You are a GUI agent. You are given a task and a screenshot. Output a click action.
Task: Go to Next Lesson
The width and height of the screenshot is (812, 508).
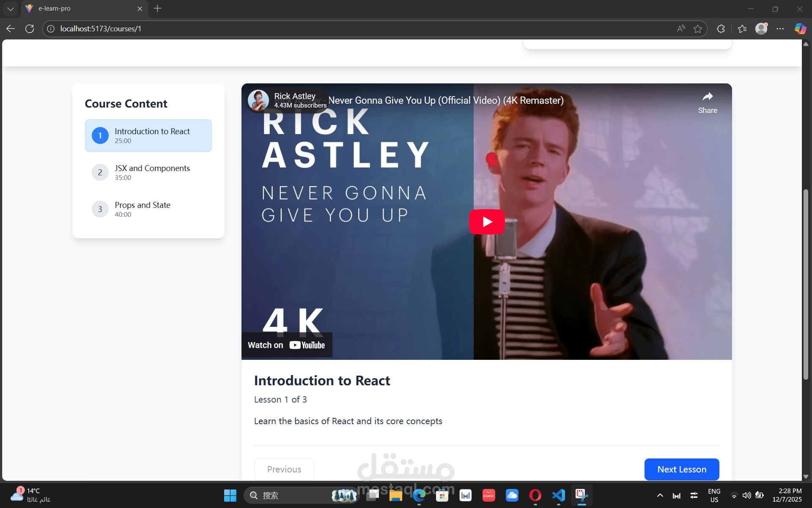point(681,469)
